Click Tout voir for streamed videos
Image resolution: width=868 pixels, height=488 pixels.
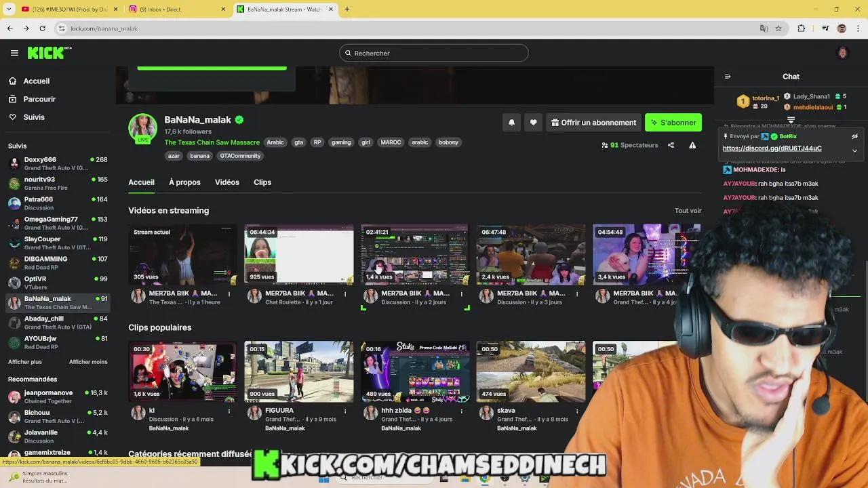click(x=688, y=211)
